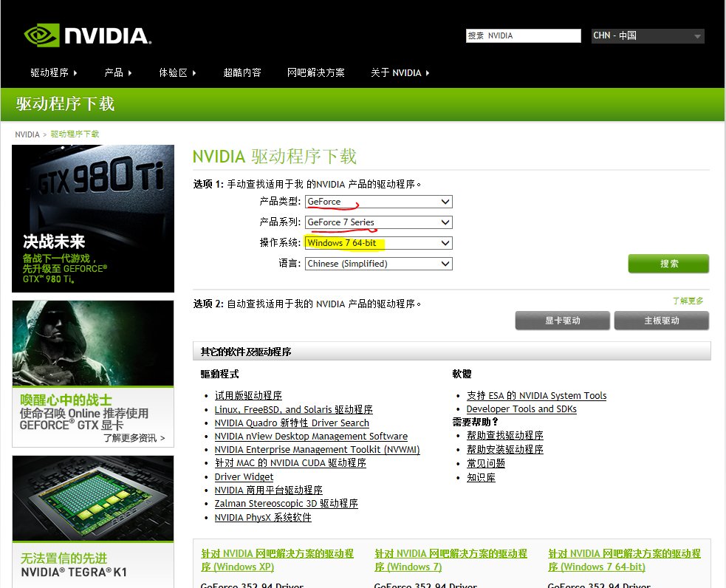The height and width of the screenshot is (588, 726).
Task: Click the 了解更多 link
Action: [690, 302]
